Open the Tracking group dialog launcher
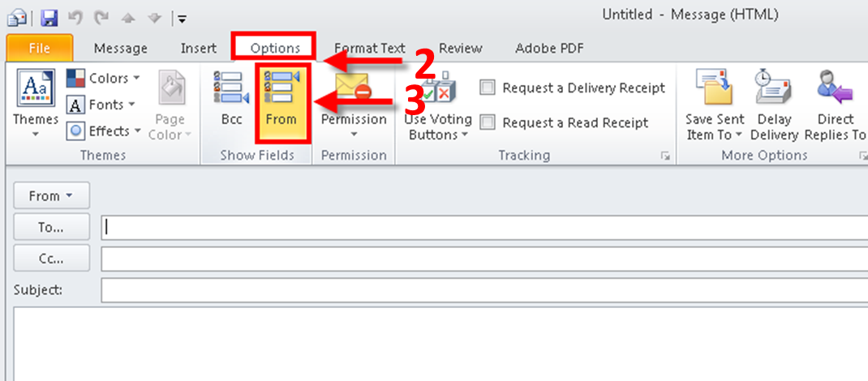The height and width of the screenshot is (381, 868). 665,157
